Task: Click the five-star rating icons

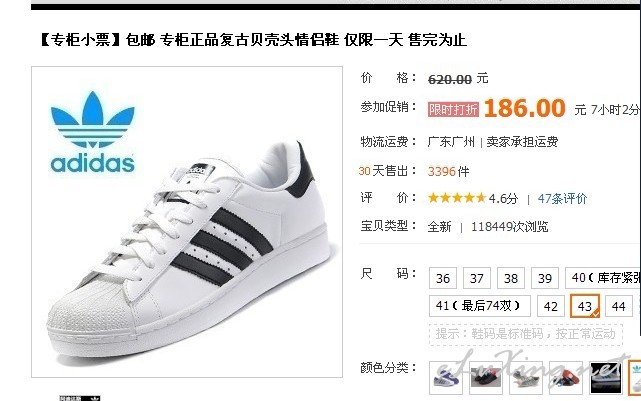Action: click(457, 198)
